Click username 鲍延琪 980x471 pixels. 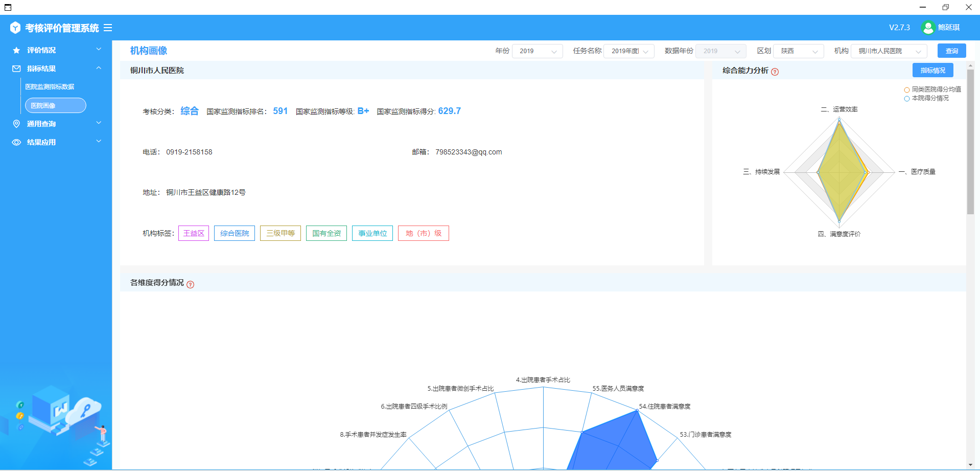click(x=949, y=28)
